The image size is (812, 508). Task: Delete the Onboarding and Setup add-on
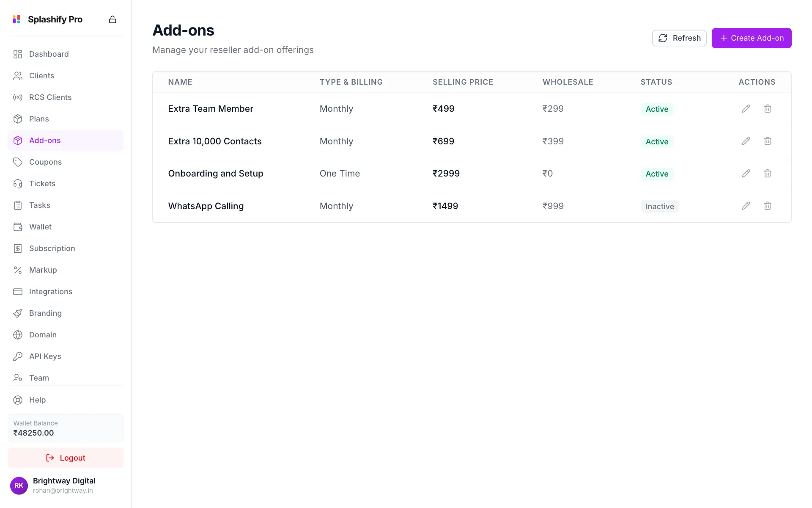pos(768,174)
